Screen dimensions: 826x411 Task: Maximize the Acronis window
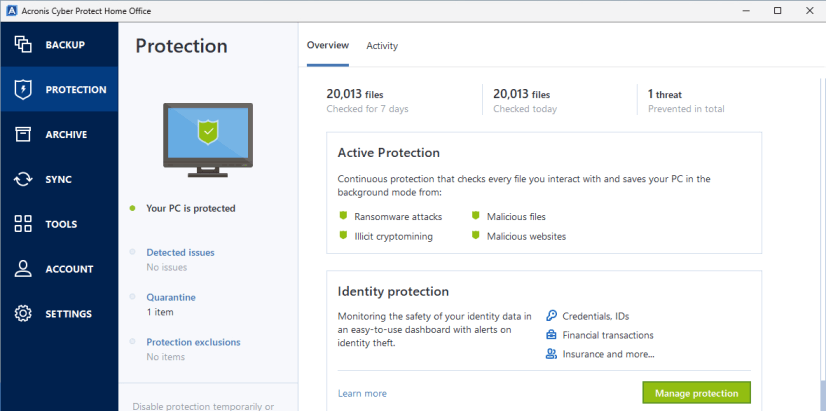click(x=778, y=11)
